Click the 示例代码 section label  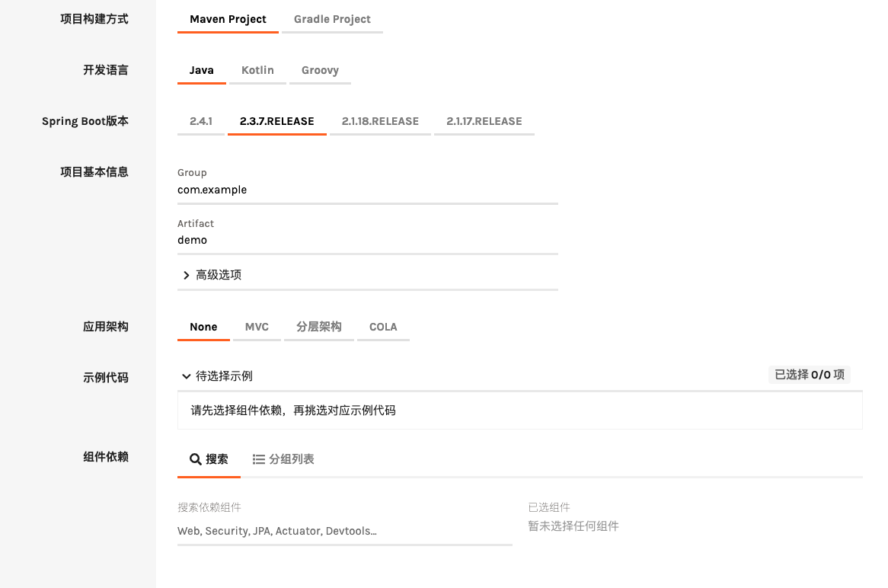point(105,378)
